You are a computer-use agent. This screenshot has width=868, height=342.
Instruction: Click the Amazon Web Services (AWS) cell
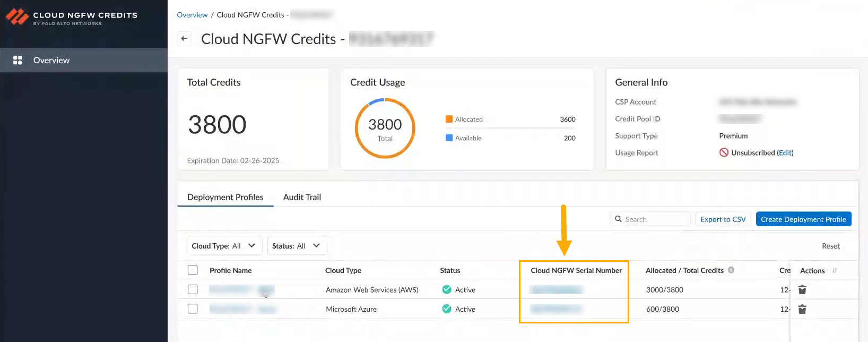[372, 289]
